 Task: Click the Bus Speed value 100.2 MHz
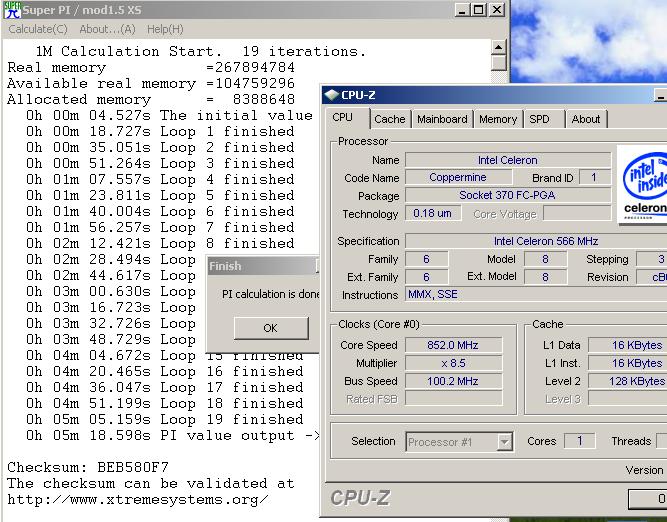[453, 381]
